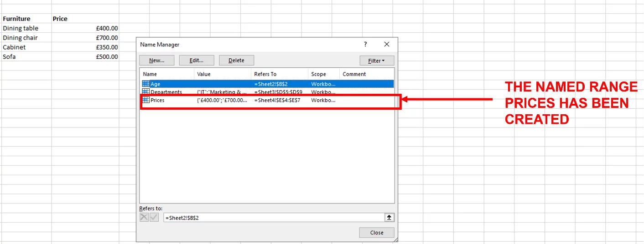Click the confirm checkmark icon beside Refers to
Viewport: 644px width, 244px height.
tap(154, 218)
